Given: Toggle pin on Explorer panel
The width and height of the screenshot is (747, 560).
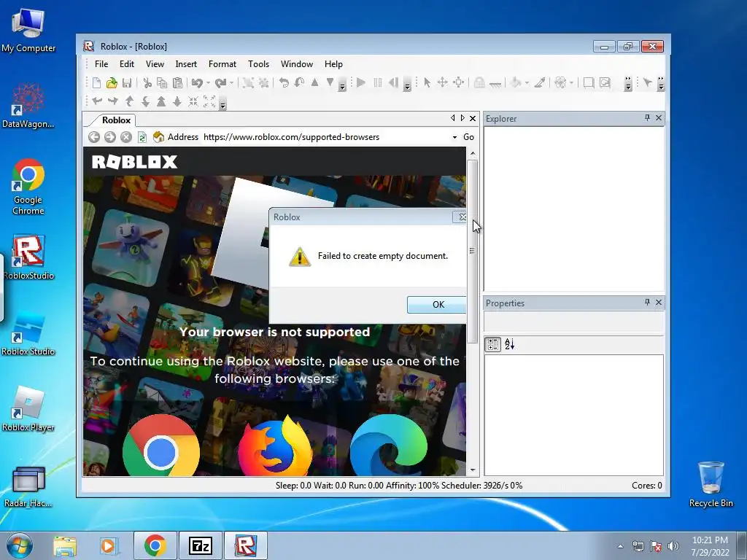Looking at the screenshot, I should 647,117.
